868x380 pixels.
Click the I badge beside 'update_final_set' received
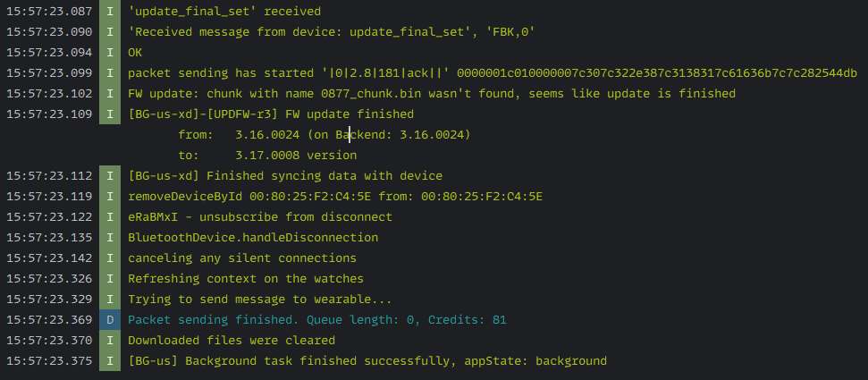pos(109,12)
